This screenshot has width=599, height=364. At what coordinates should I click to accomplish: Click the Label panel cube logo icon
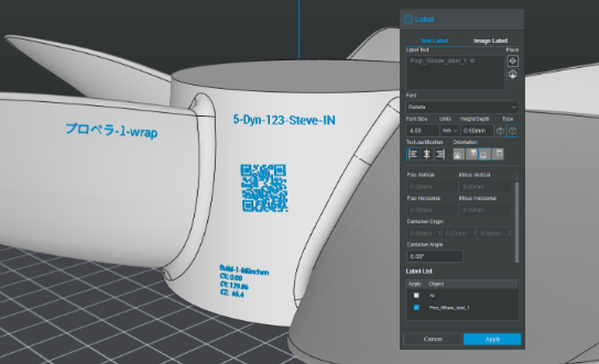point(408,19)
